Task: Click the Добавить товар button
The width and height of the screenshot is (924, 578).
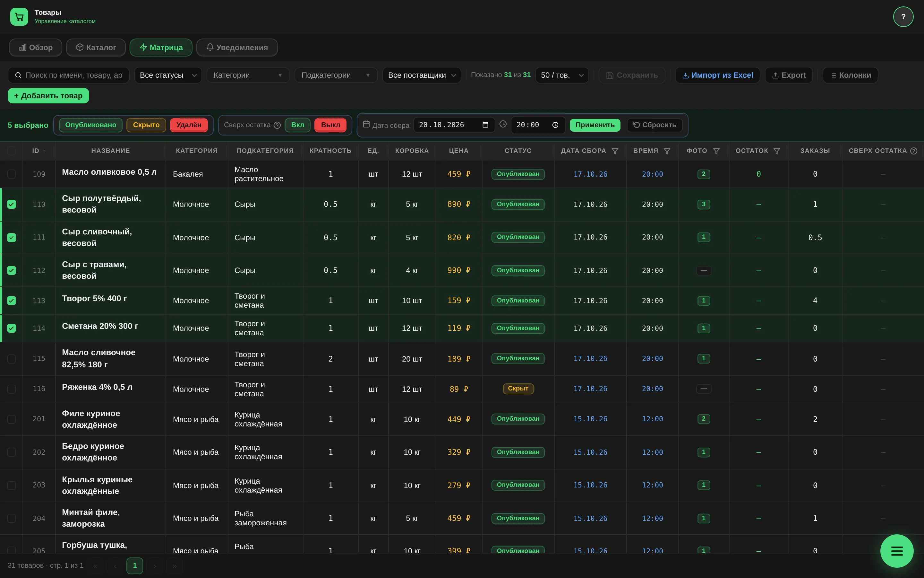Action: click(x=48, y=96)
